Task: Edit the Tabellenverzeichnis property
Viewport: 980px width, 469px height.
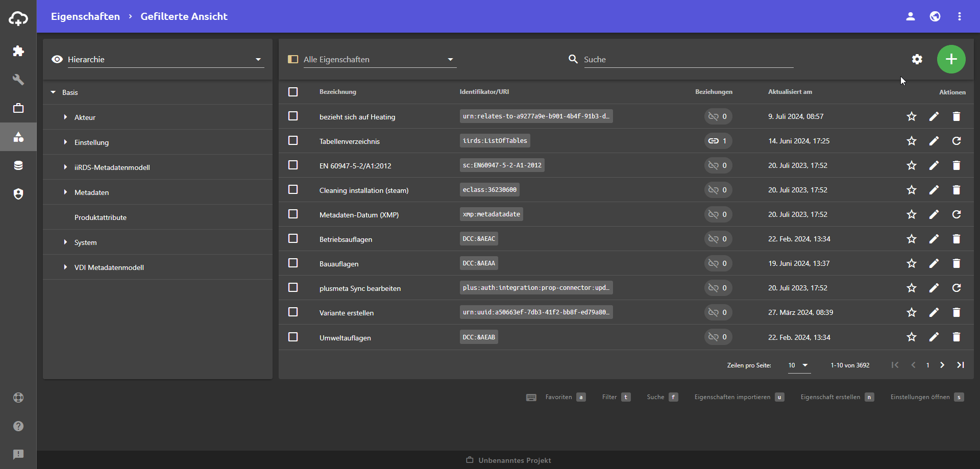Action: [934, 141]
